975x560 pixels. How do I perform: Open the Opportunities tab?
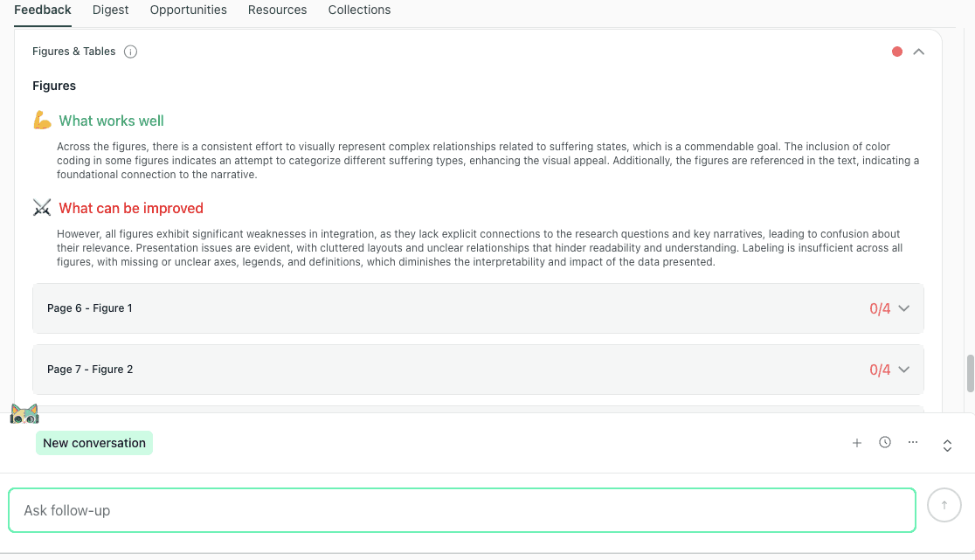(188, 10)
